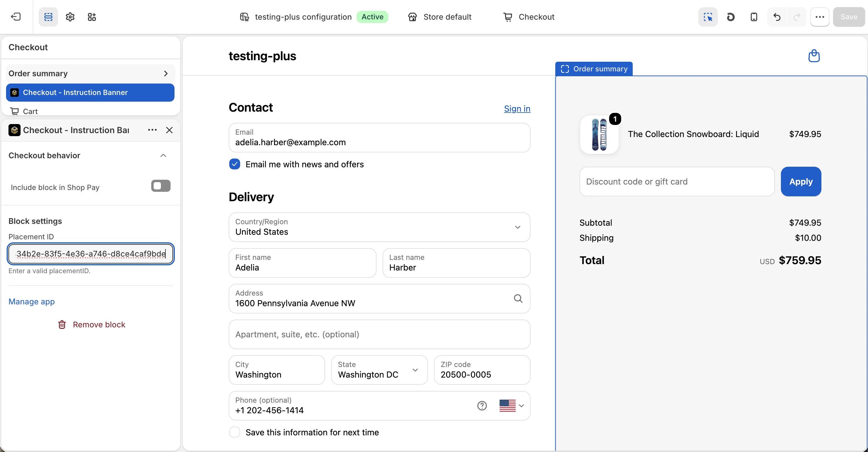Click the Placement ID input field

click(90, 254)
